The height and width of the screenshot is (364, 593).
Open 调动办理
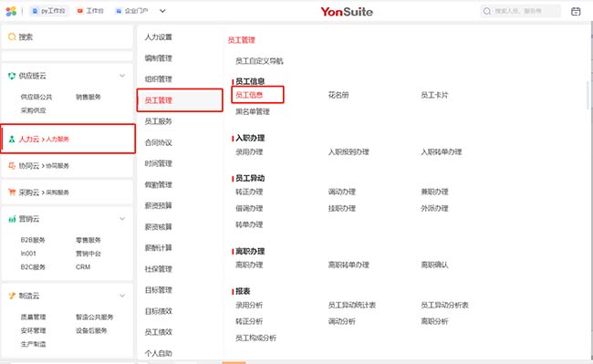pyautogui.click(x=342, y=192)
